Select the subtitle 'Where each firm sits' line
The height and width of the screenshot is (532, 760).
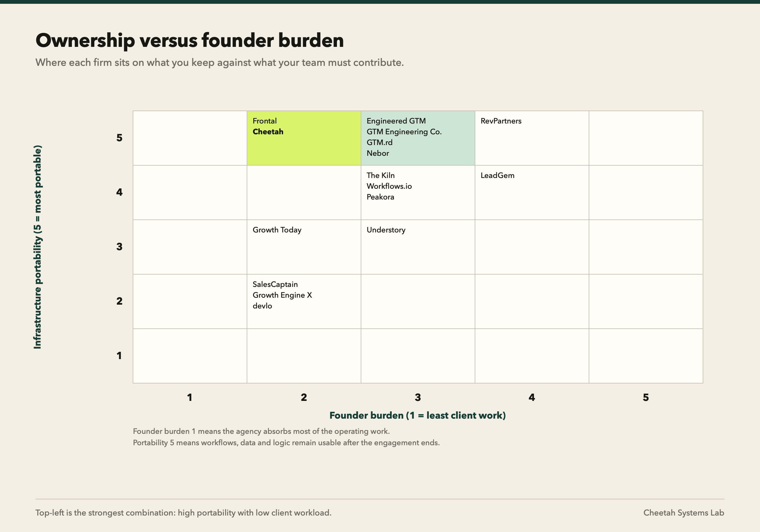pos(219,63)
